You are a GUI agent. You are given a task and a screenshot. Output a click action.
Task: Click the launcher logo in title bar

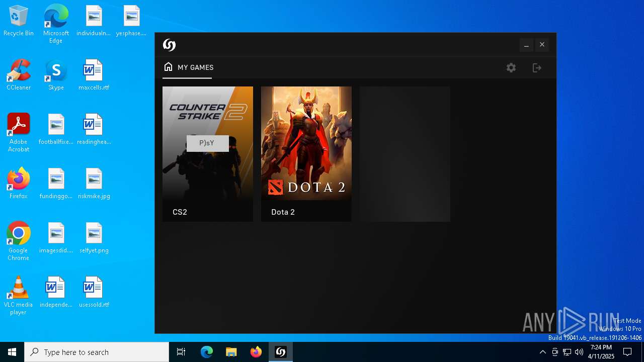click(169, 45)
